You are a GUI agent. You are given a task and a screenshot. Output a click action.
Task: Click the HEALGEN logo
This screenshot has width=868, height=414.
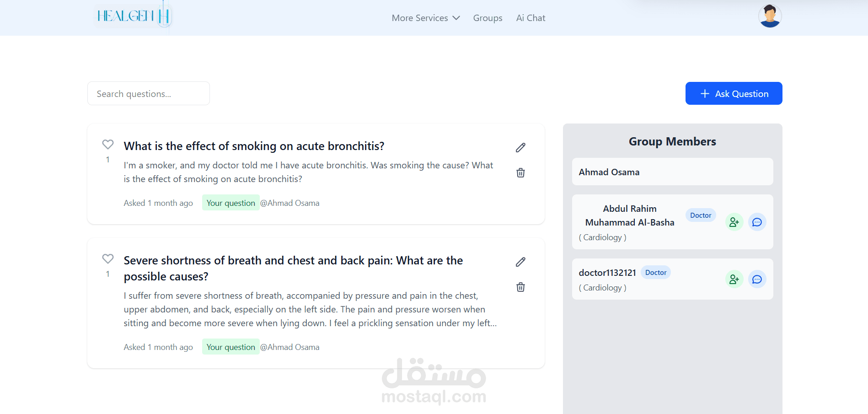(x=133, y=16)
